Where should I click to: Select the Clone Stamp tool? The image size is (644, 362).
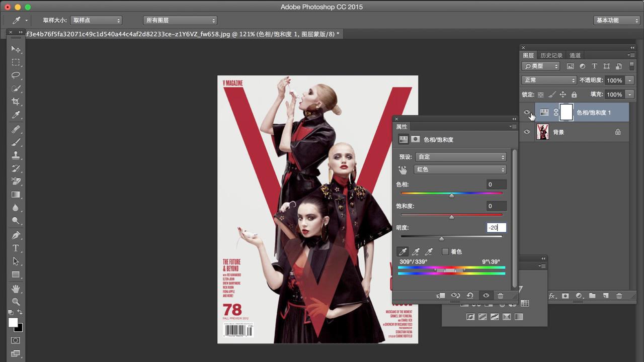pyautogui.click(x=16, y=155)
